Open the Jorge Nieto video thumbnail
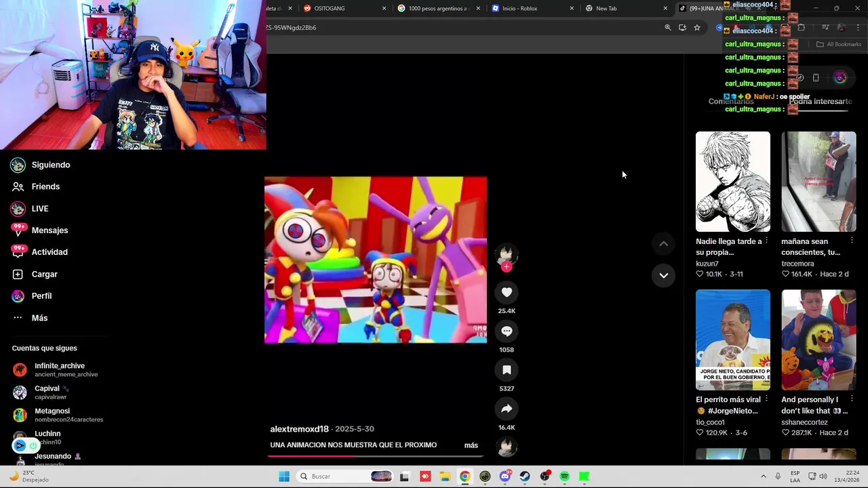Image resolution: width=868 pixels, height=488 pixels. click(733, 340)
